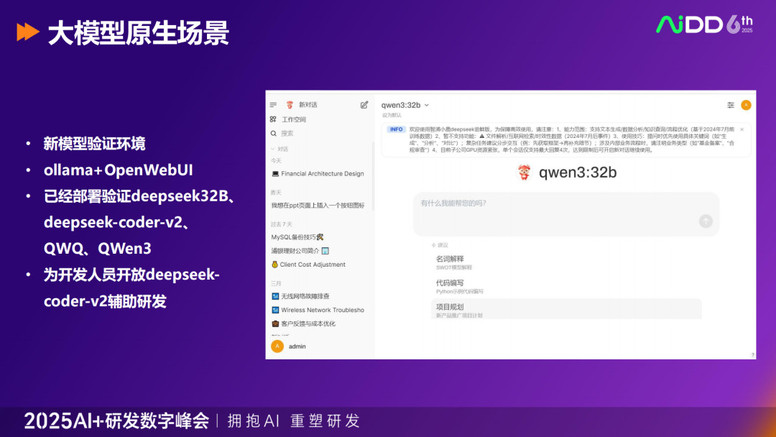Click the mascot icon beside large qwen3:32b title
776x437 pixels.
click(524, 172)
